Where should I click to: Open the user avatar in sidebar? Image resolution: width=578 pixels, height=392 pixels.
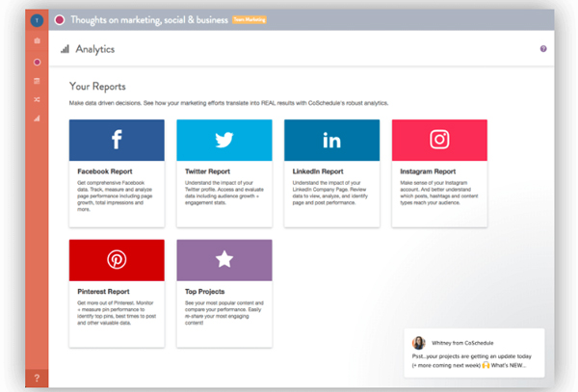pyautogui.click(x=37, y=20)
